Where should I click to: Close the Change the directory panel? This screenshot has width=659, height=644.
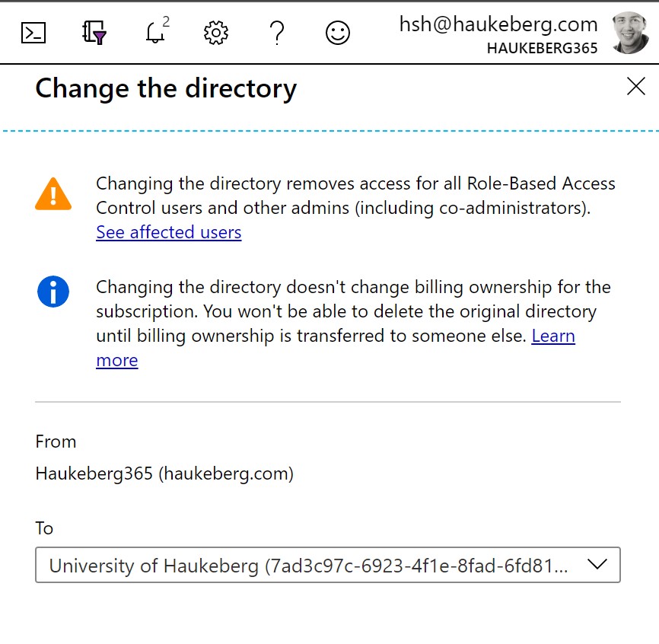(635, 87)
